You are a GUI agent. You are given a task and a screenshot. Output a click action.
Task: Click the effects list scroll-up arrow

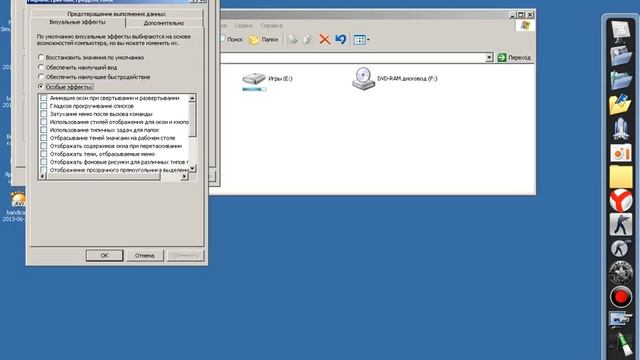pos(193,98)
